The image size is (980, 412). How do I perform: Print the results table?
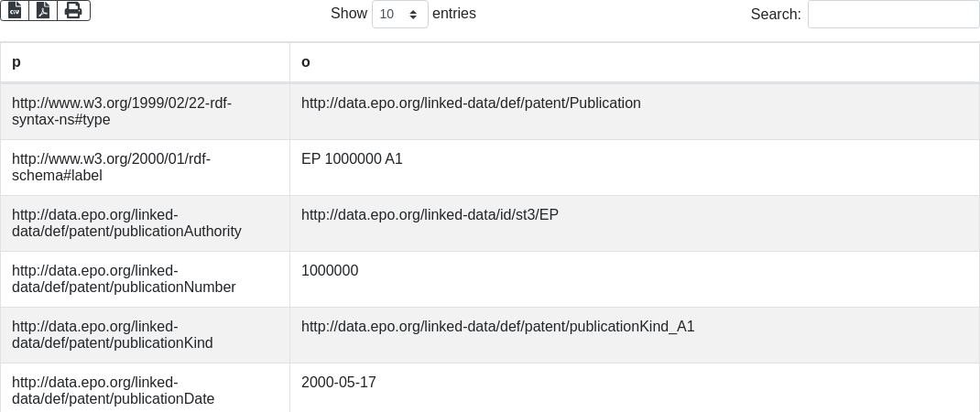pos(74,11)
